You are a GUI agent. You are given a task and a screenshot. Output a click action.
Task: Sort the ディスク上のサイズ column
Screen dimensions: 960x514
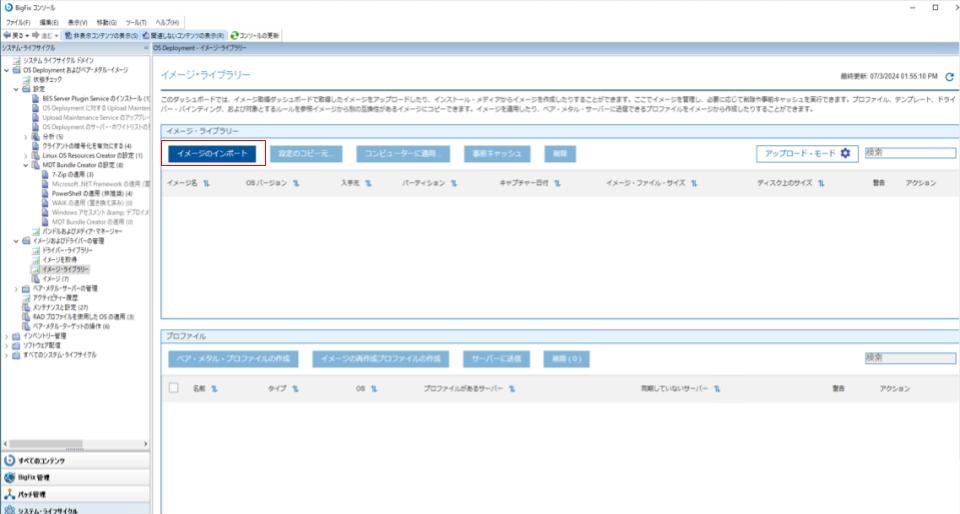pos(821,183)
